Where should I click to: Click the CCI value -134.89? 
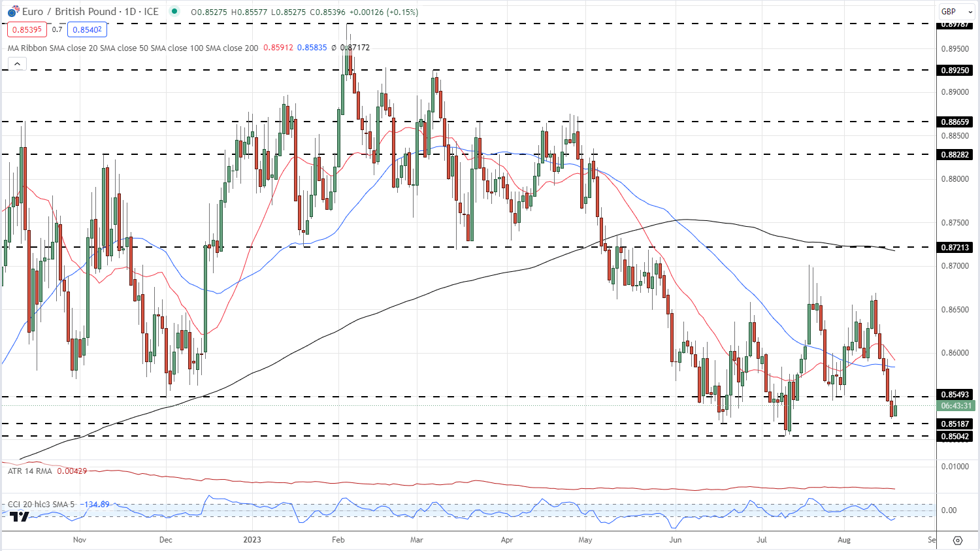point(94,505)
